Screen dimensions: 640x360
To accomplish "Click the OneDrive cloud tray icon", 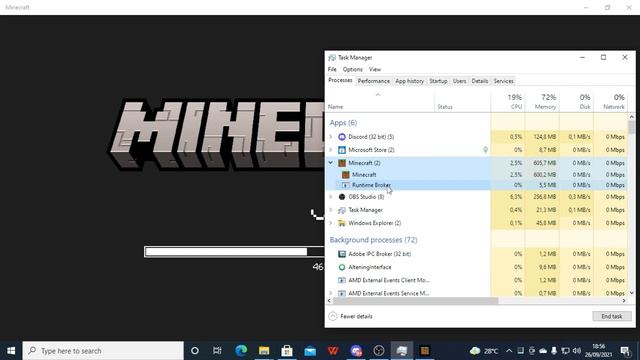I will click(x=543, y=351).
